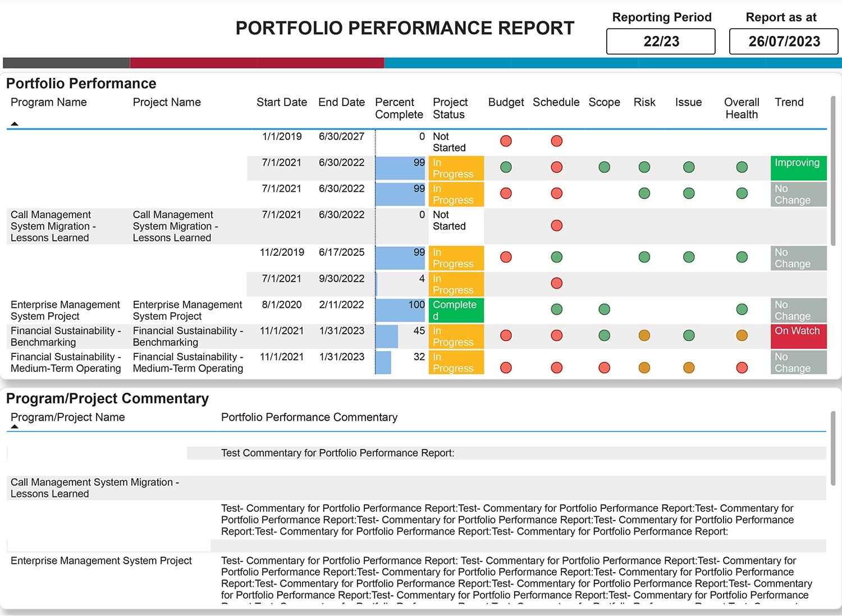Click the Overall Health column header
Screen dimensions: 842x616
pos(742,108)
